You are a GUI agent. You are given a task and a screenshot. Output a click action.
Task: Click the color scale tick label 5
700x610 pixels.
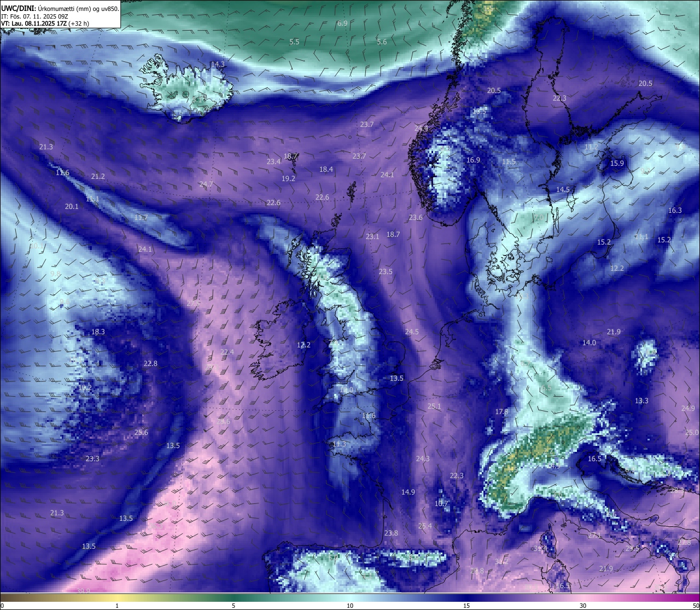pos(234,606)
